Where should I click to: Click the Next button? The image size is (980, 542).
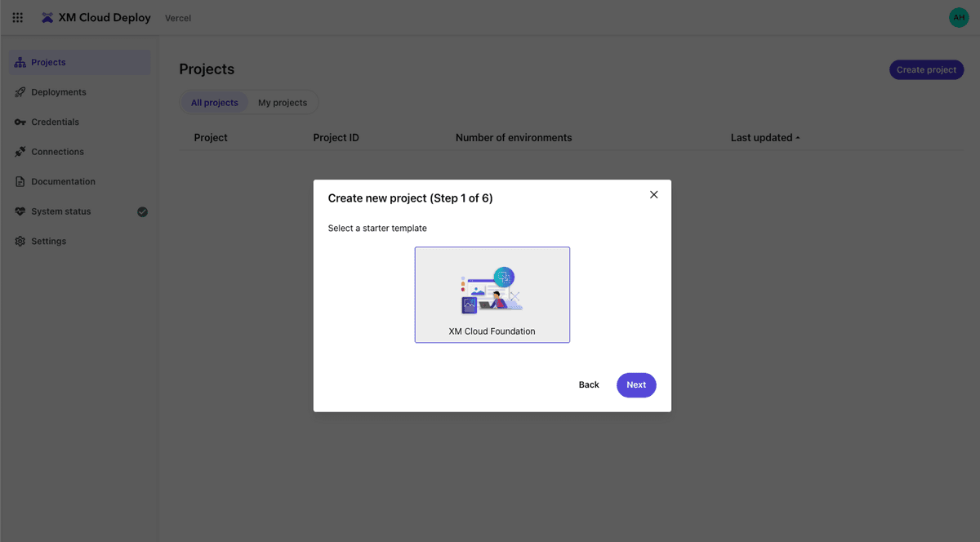[636, 385]
